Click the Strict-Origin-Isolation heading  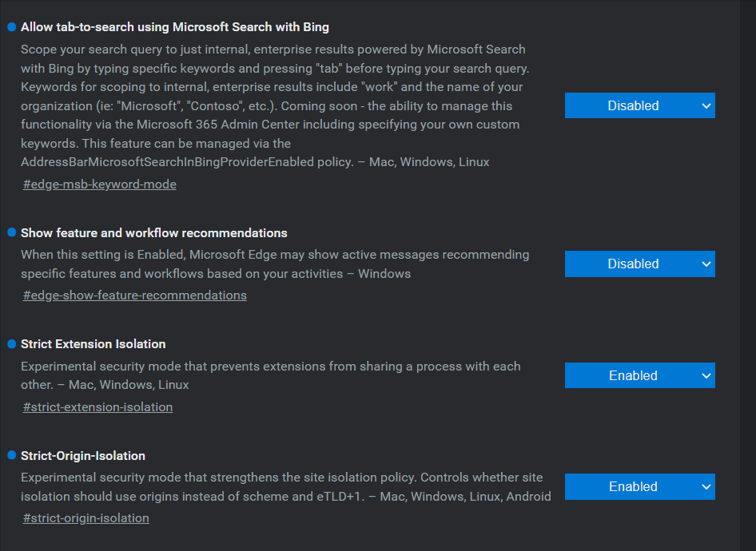[83, 456]
